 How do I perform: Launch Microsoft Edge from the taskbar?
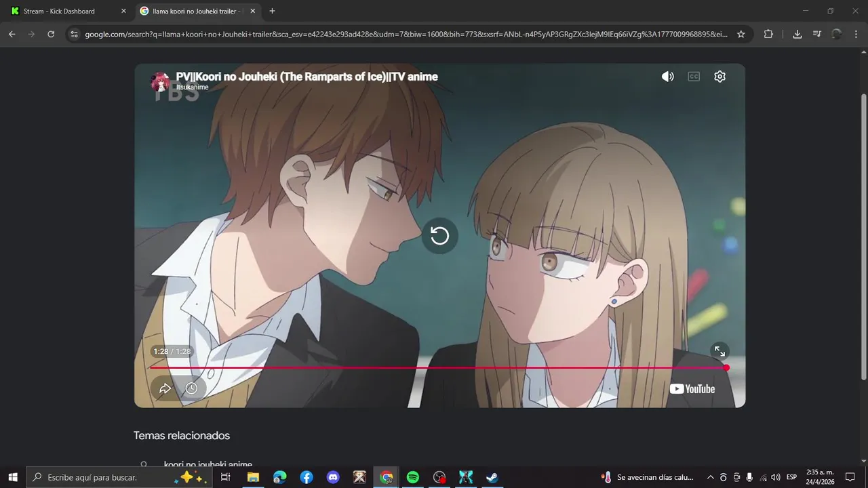[279, 477]
